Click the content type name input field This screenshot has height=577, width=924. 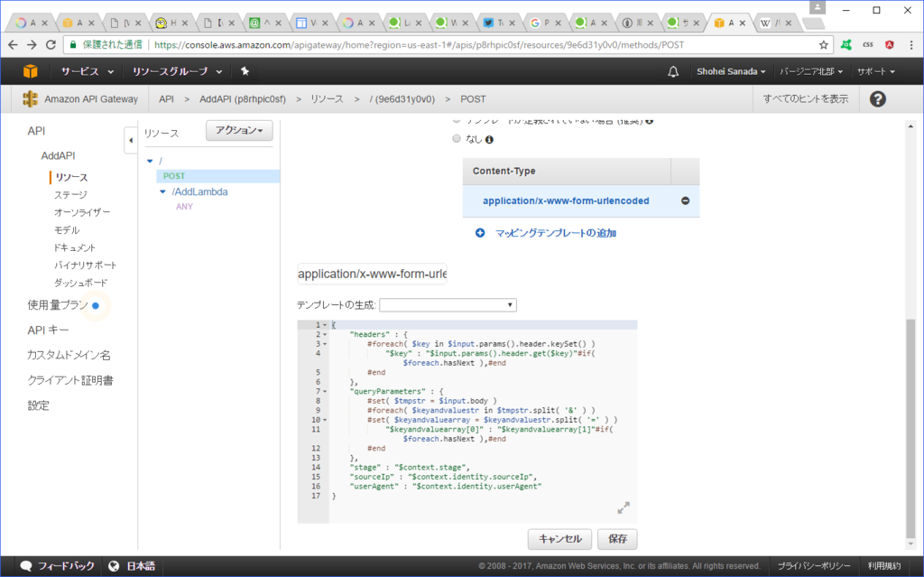pos(372,274)
